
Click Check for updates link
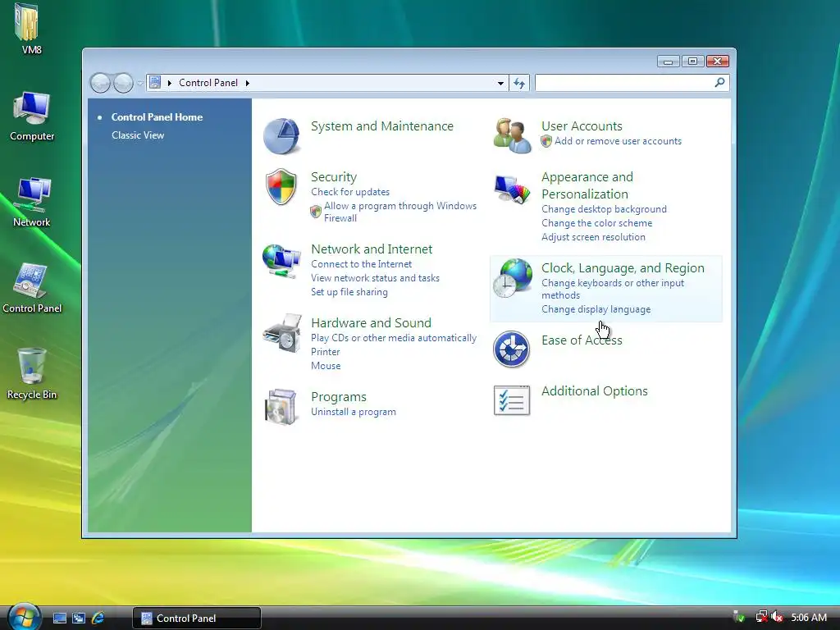350,192
